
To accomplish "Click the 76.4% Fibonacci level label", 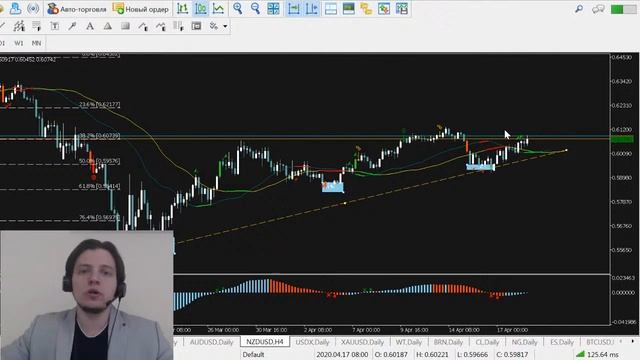I will [x=100, y=217].
